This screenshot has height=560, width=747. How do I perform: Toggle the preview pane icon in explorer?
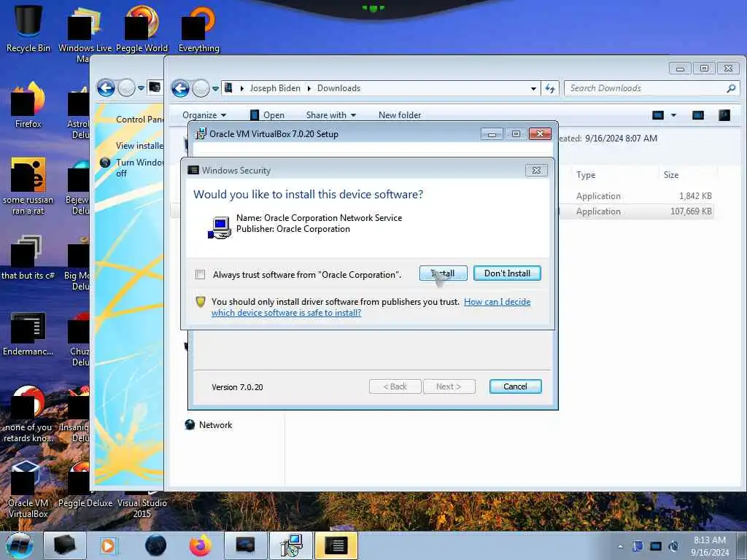(697, 115)
